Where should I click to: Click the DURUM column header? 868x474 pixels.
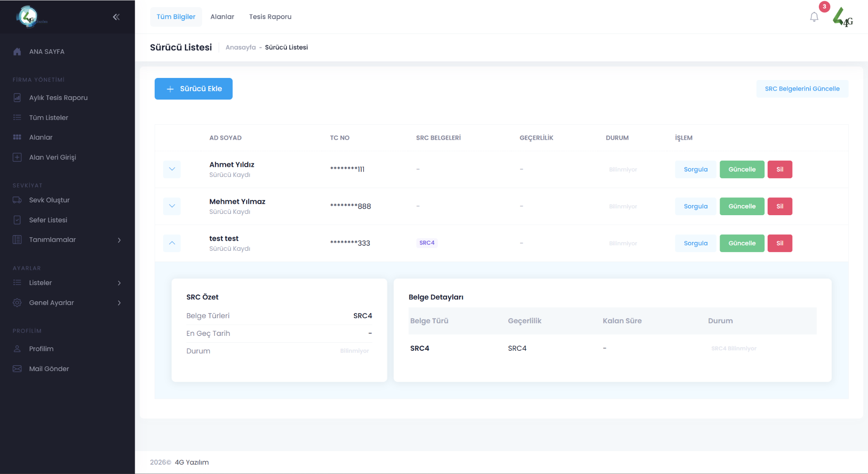click(x=617, y=138)
